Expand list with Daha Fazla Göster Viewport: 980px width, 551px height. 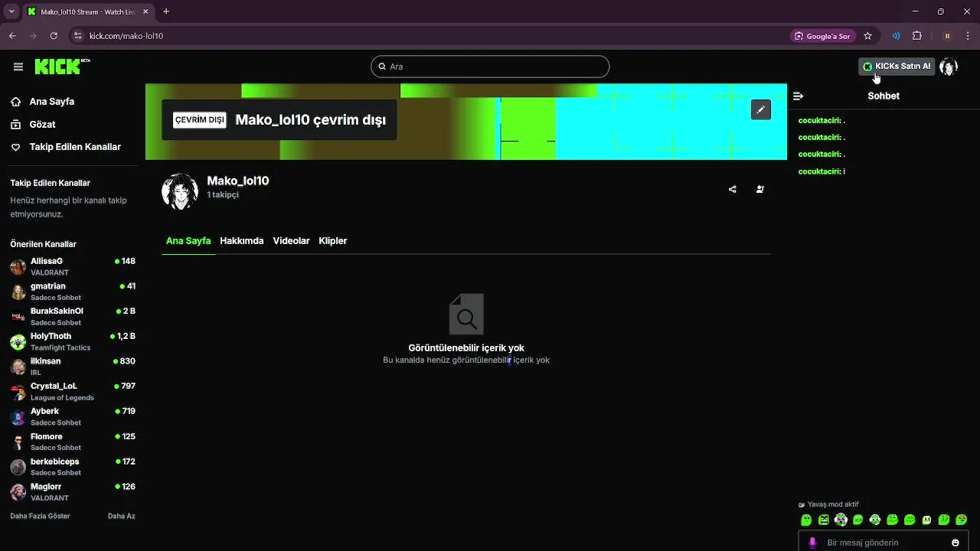40,516
